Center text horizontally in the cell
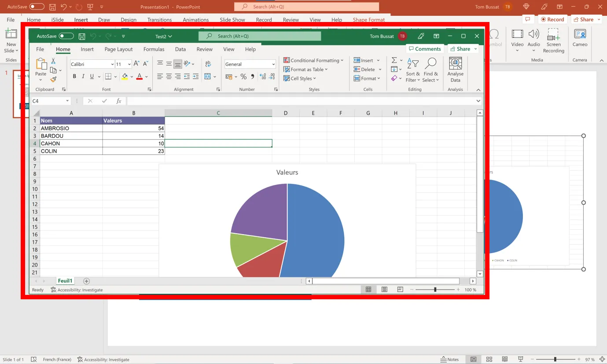Screen dimensions: 607x364 pyautogui.click(x=169, y=77)
